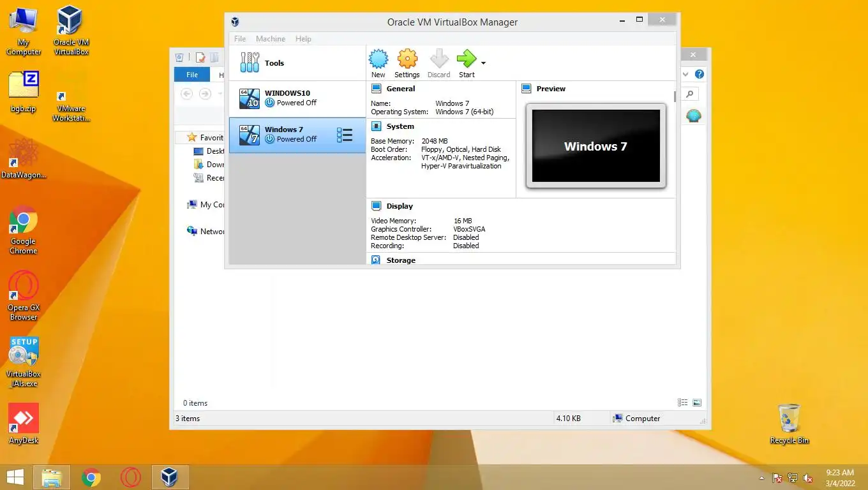
Task: Open Windows 7 machine tools list menu icon
Action: (x=345, y=135)
